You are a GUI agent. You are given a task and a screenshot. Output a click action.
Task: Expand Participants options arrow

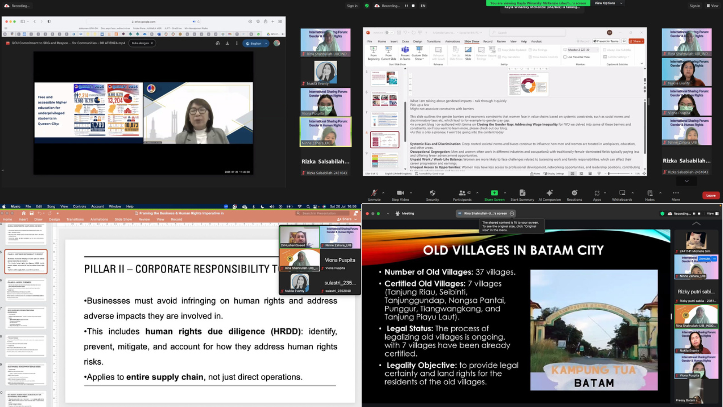point(477,193)
